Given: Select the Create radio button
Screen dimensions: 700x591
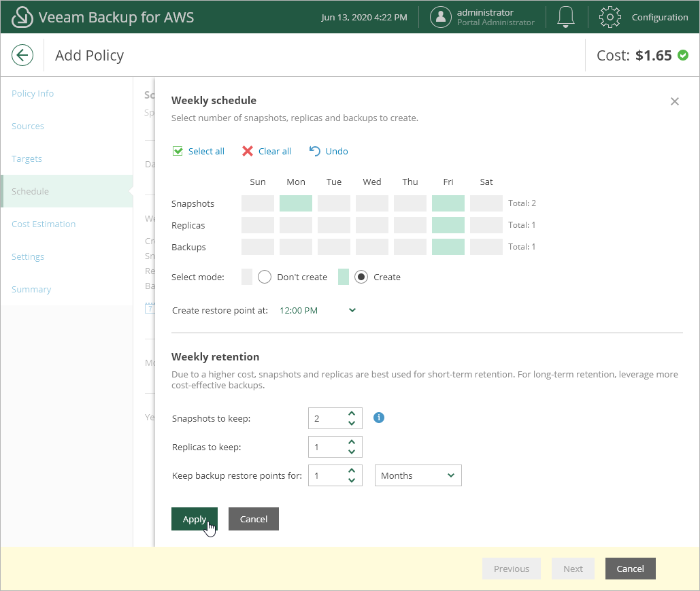Looking at the screenshot, I should click(361, 277).
